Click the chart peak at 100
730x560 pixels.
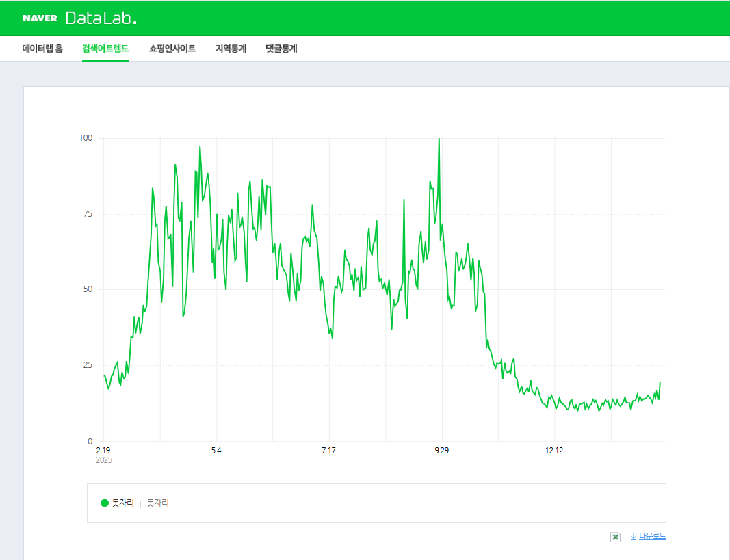pyautogui.click(x=439, y=139)
